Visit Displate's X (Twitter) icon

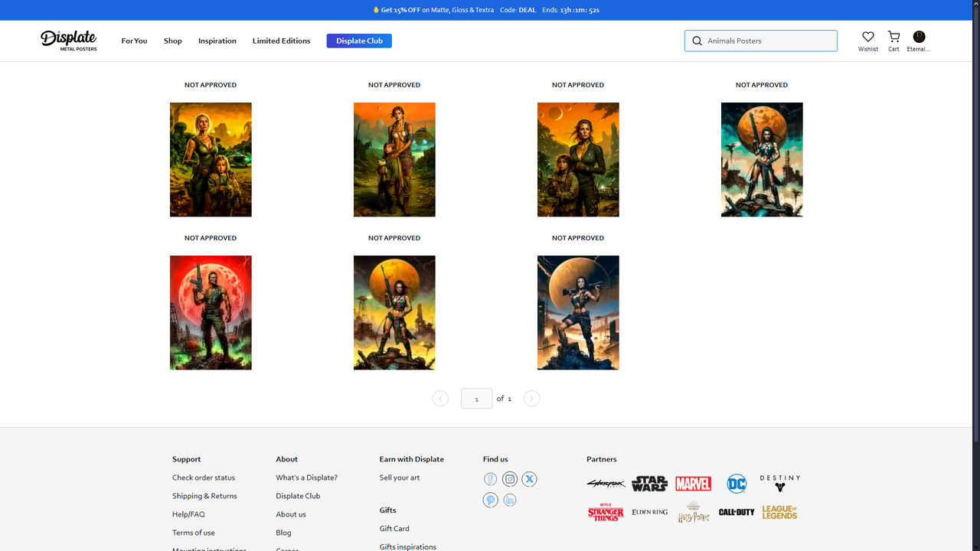point(529,479)
